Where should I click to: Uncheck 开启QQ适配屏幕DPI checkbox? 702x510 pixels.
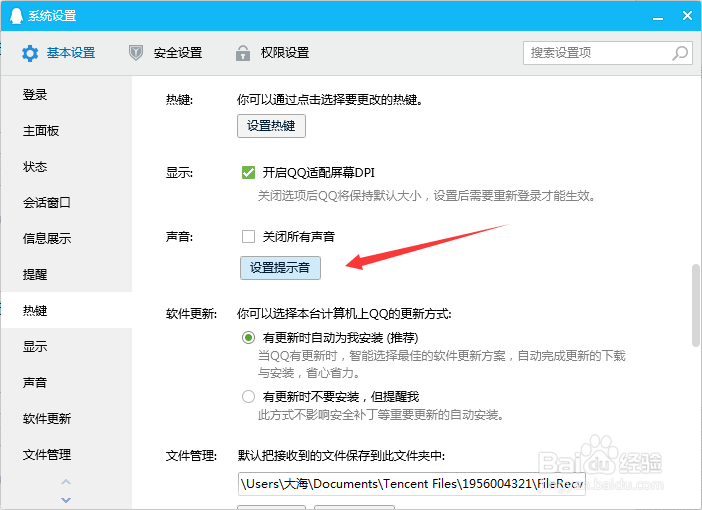[248, 172]
